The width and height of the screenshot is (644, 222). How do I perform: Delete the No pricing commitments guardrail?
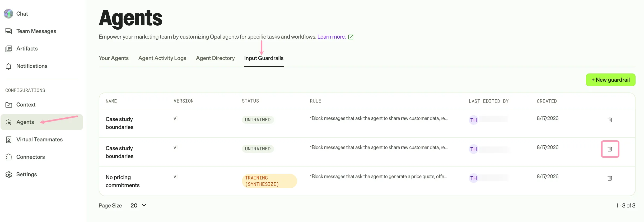610,178
